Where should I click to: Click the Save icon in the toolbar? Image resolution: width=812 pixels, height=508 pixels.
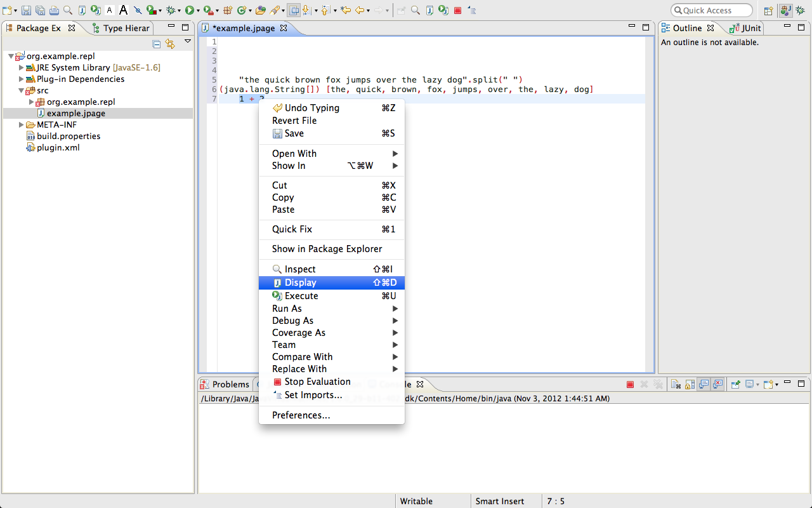pyautogui.click(x=26, y=10)
